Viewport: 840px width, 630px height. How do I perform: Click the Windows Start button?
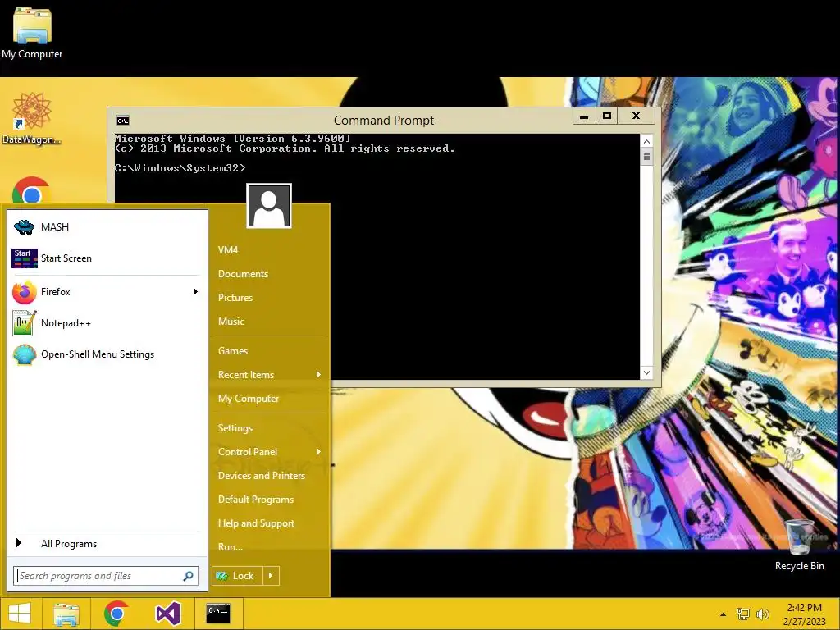[20, 614]
